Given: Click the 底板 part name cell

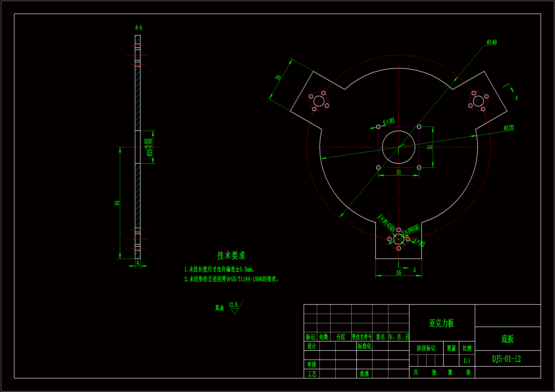Looking at the screenshot, I should point(507,339).
